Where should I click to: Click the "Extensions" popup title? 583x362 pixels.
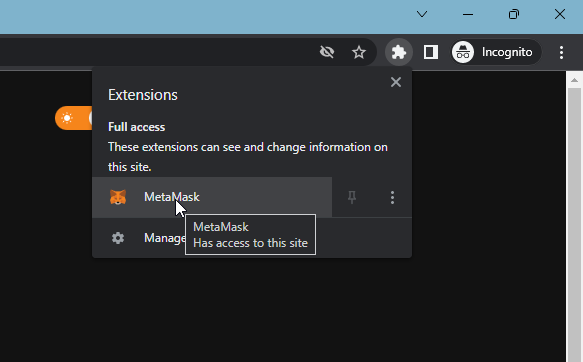(x=143, y=95)
